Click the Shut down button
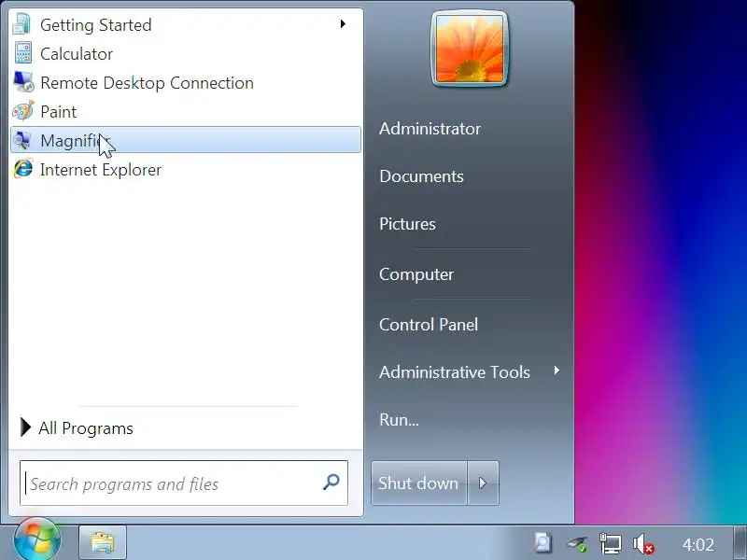Viewport: 747px width, 560px height. tap(418, 483)
